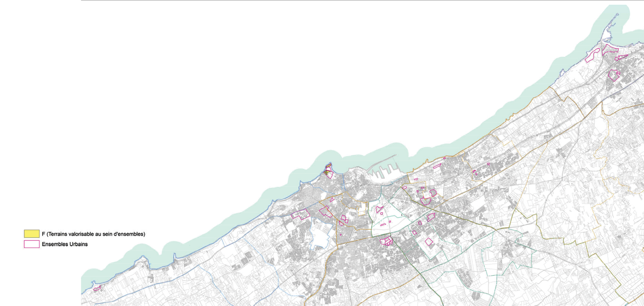Click the pink-outlined Ensembles Urbains legend box
The image size is (644, 306).
(x=31, y=244)
